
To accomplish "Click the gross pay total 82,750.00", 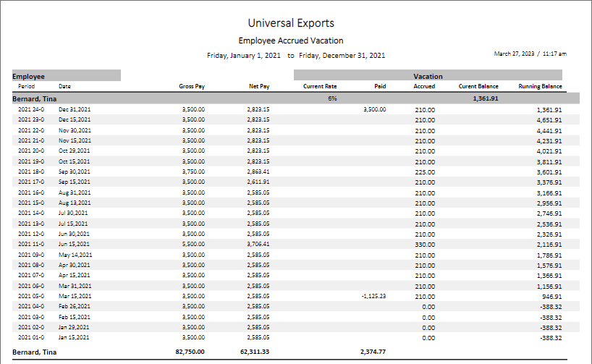I will 190,352.
